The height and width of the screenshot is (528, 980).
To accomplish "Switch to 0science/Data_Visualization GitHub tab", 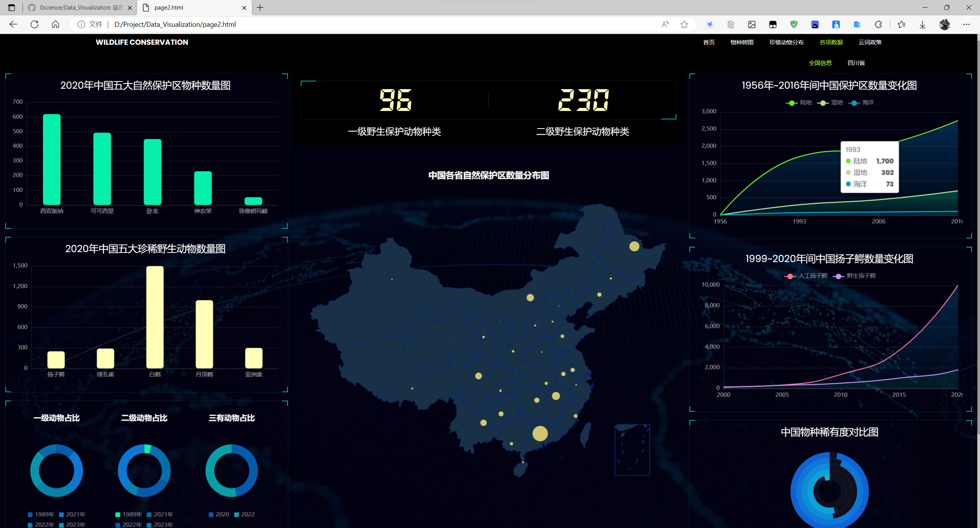I will (80, 8).
